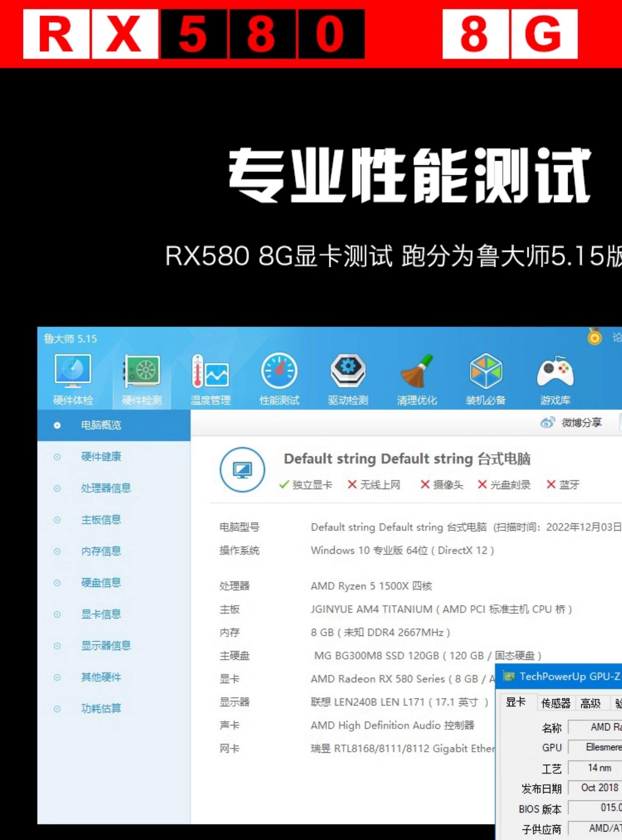
Task: Click the gold medal icon in title bar
Action: (x=594, y=337)
